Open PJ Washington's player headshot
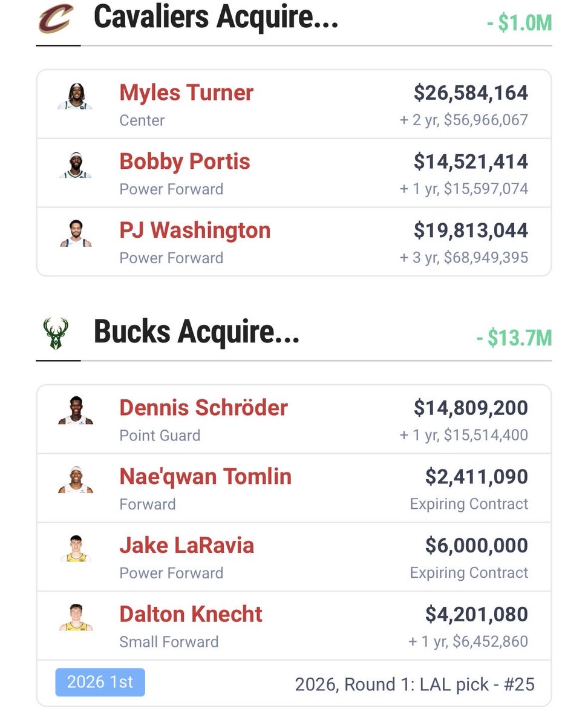This screenshot has width=588, height=726. click(x=76, y=234)
